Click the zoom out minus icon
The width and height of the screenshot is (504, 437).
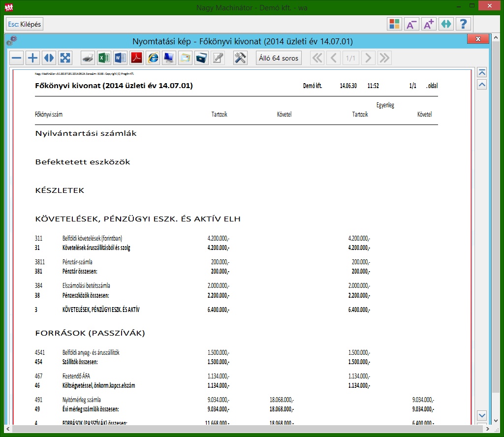[x=17, y=58]
